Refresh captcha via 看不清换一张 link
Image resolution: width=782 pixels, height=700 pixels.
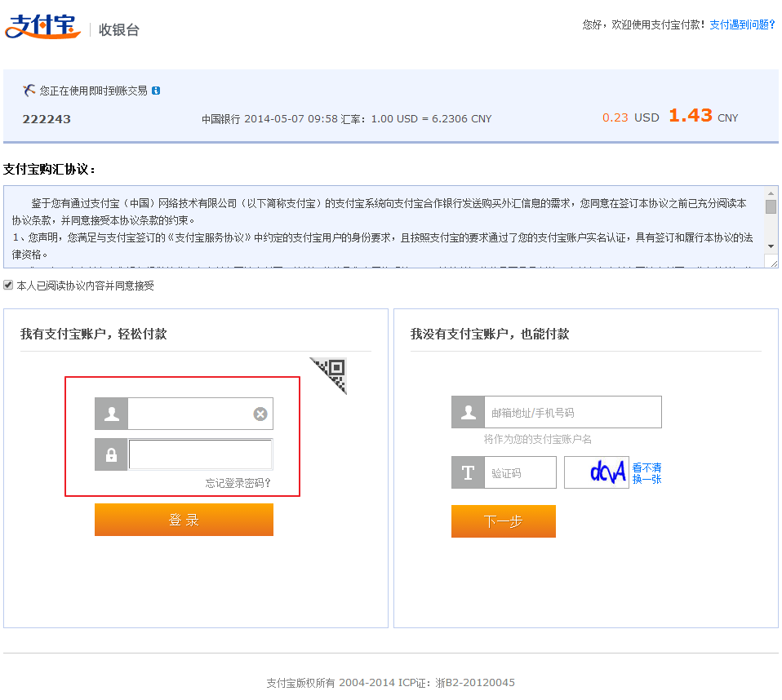click(x=646, y=474)
